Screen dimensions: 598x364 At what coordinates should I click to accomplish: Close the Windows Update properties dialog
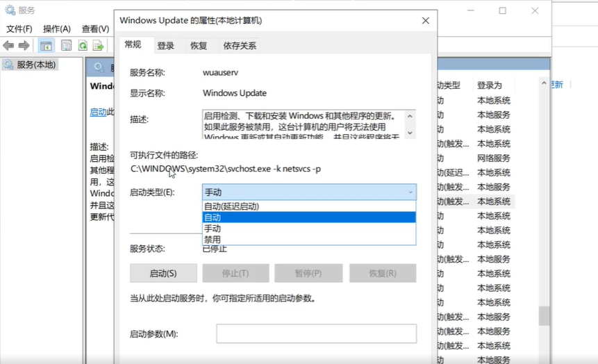[426, 21]
